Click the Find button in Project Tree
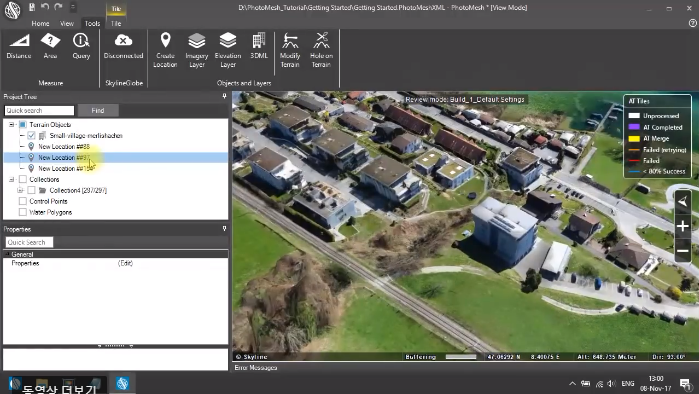699x394 pixels. click(x=98, y=111)
